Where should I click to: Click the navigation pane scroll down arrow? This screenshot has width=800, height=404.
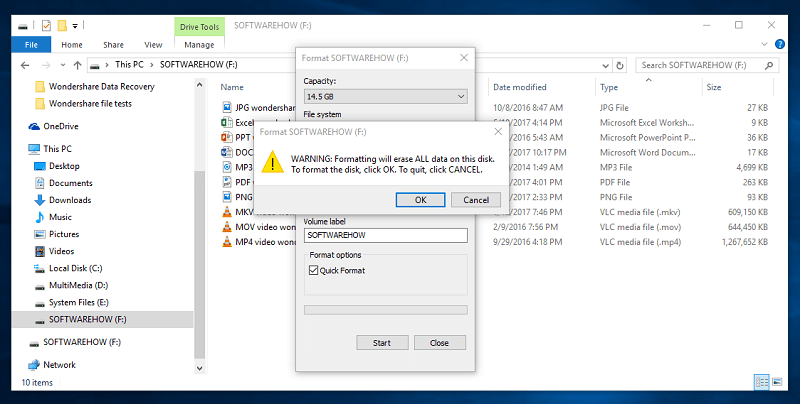pyautogui.click(x=199, y=368)
